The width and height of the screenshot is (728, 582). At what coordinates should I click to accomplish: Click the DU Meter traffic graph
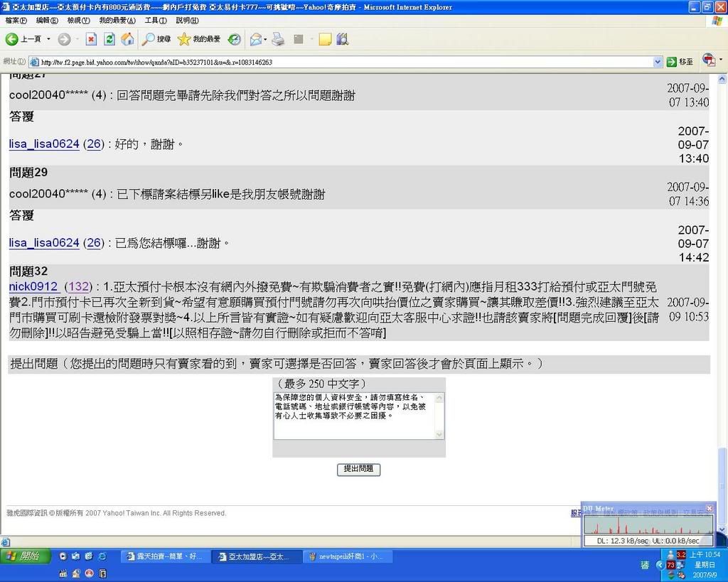(x=648, y=524)
